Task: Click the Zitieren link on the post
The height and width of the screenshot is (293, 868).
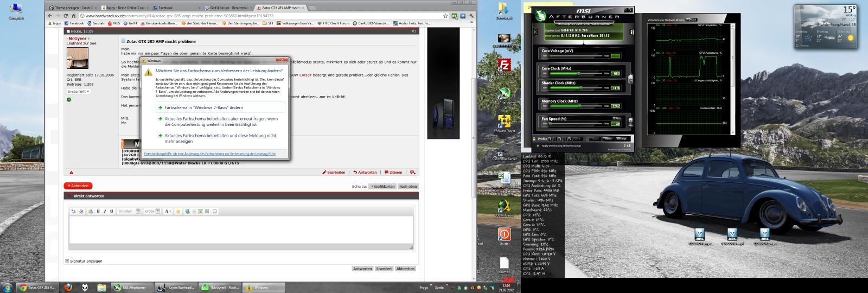Action: (x=393, y=173)
